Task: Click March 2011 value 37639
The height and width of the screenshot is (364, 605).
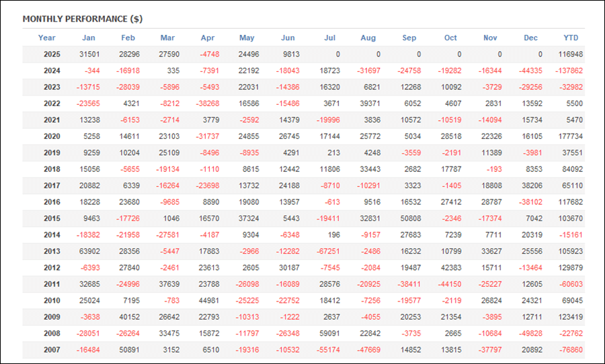Action: pos(169,284)
